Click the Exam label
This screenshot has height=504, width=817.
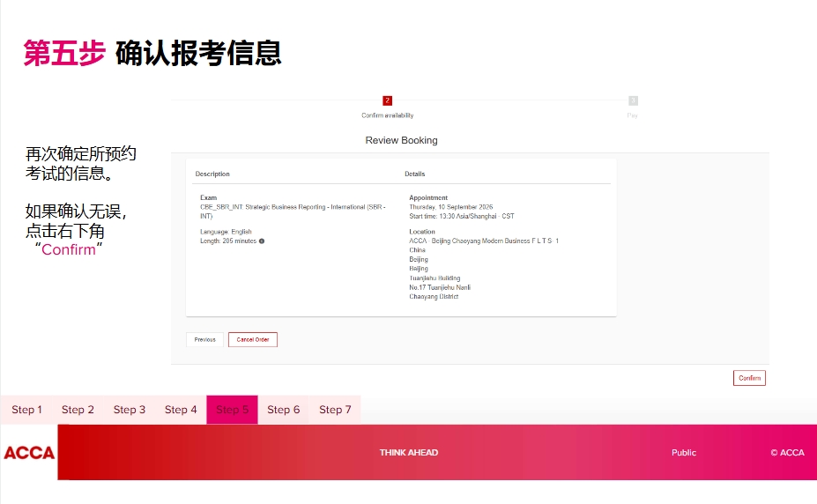pos(208,198)
